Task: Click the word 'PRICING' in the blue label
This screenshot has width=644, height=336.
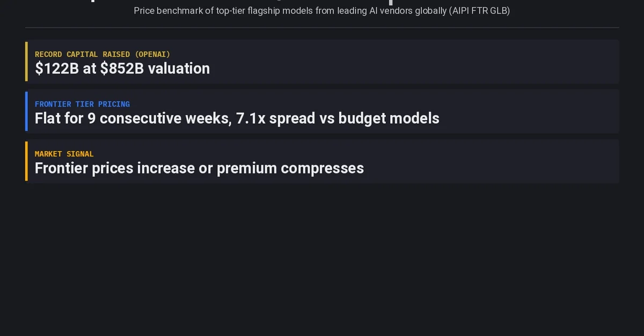Action: [x=114, y=104]
